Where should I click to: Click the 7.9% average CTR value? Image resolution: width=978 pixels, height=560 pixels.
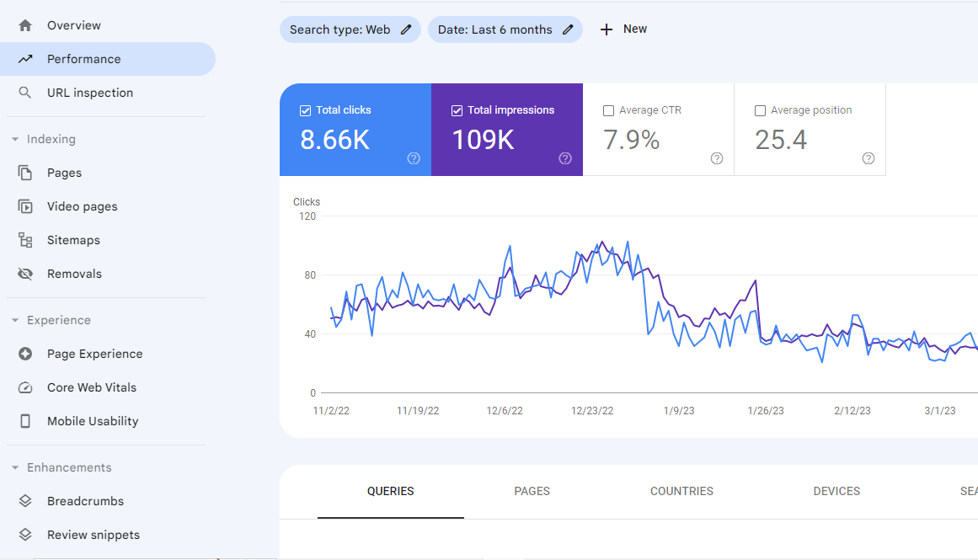pyautogui.click(x=631, y=140)
